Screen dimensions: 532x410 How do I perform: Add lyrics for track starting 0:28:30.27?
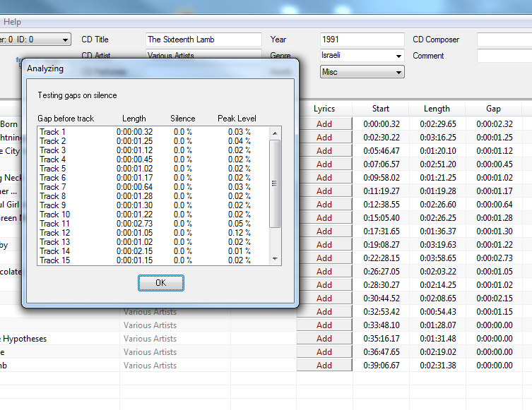tap(324, 285)
